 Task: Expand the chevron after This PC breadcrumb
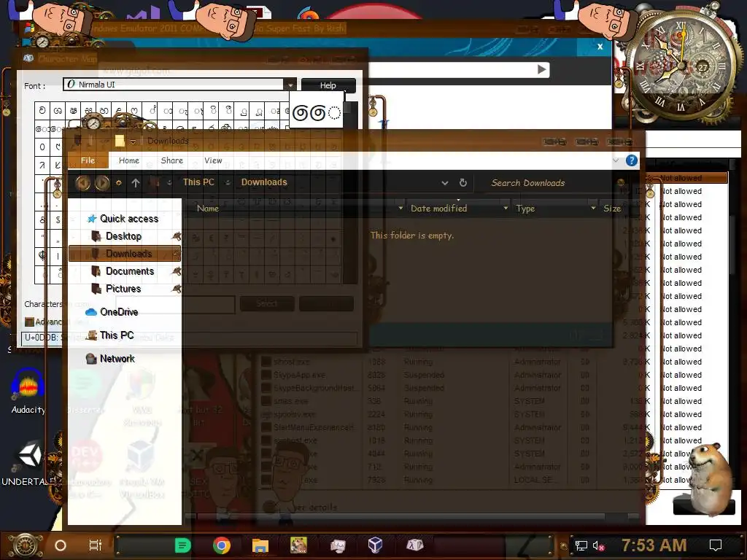pos(228,182)
